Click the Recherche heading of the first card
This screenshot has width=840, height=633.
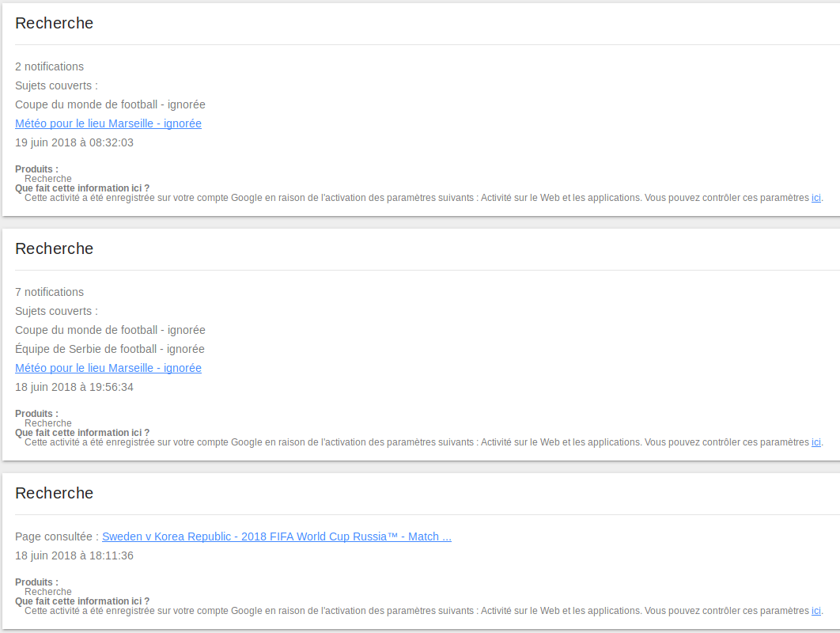click(x=54, y=24)
